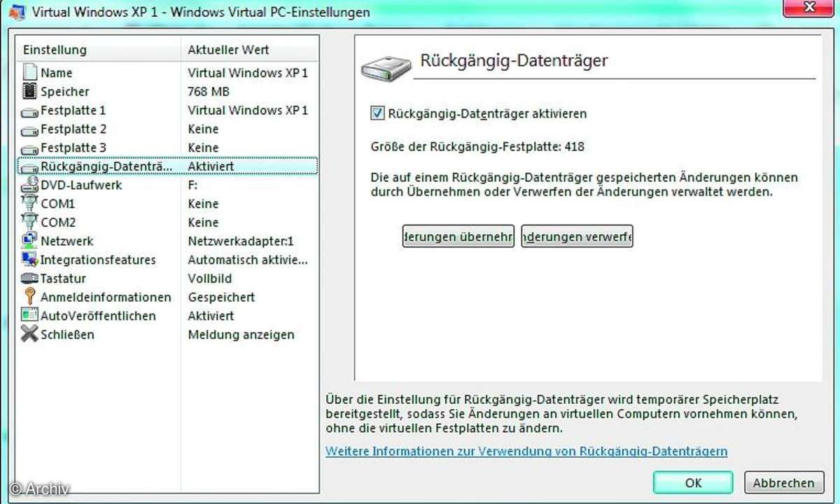The height and width of the screenshot is (504, 840).
Task: Click the COM2 port icon
Action: pos(29,223)
